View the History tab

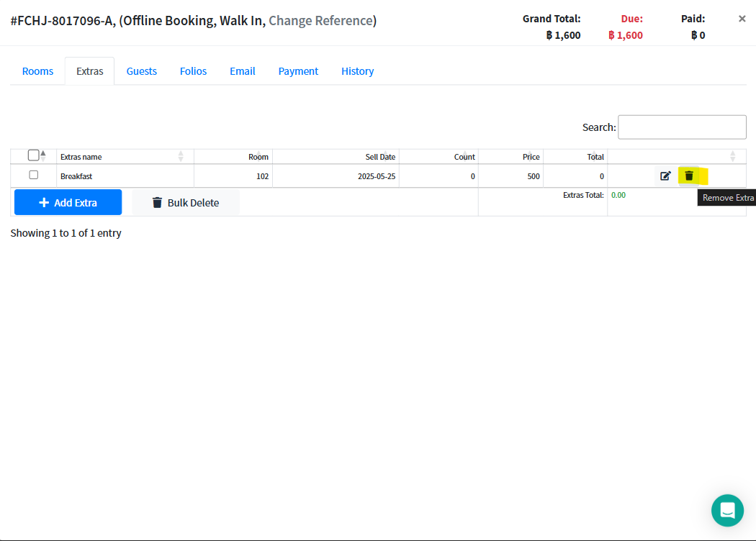[x=357, y=71]
